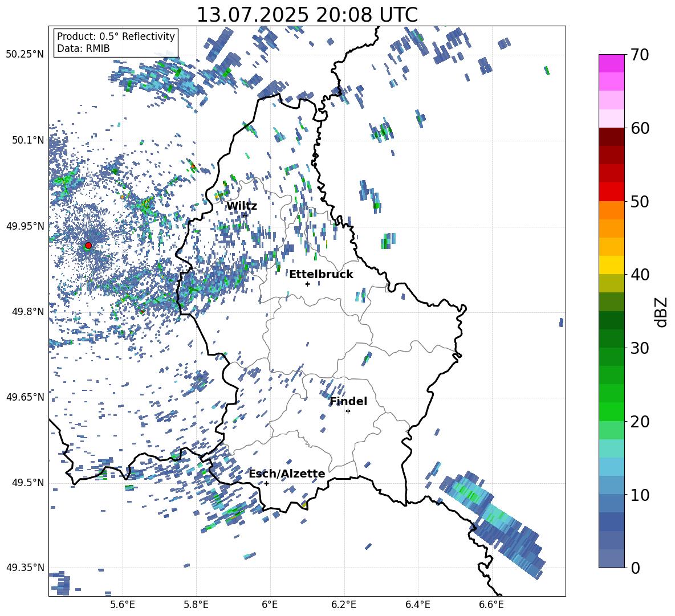Click the 60 colorbar tick label
This screenshot has height=616, width=675.
pos(640,128)
